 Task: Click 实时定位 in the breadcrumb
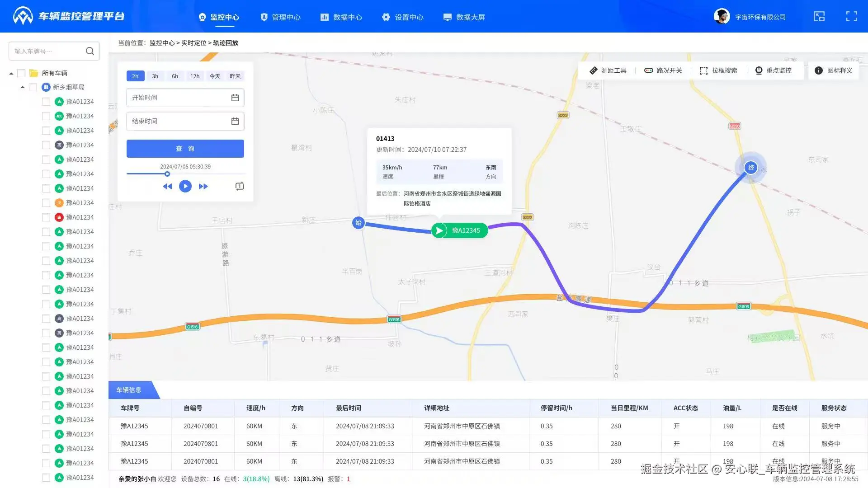pos(193,43)
